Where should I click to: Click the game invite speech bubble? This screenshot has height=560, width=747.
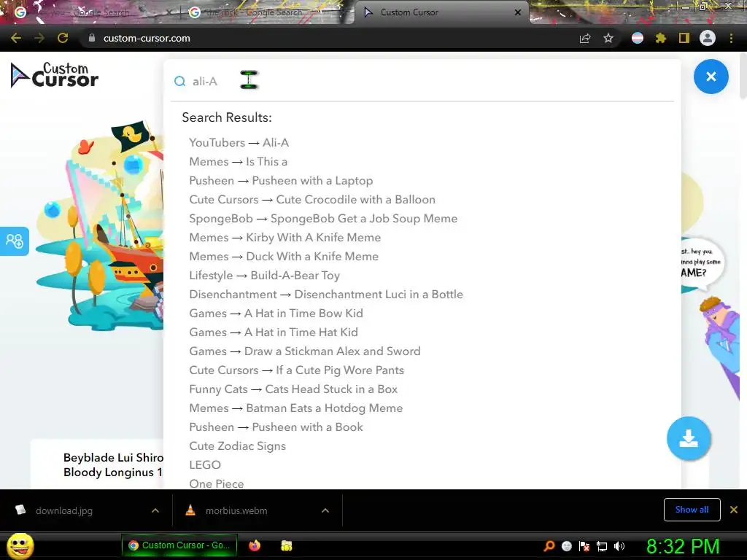click(x=701, y=262)
